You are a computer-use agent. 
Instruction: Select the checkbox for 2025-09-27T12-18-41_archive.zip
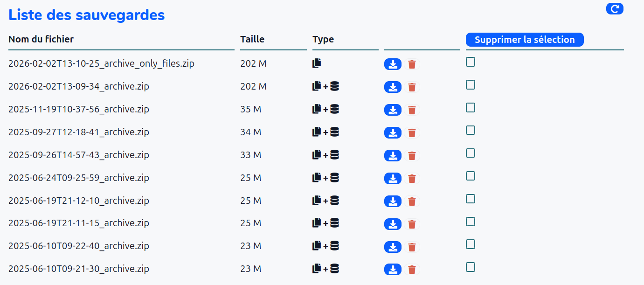471,131
